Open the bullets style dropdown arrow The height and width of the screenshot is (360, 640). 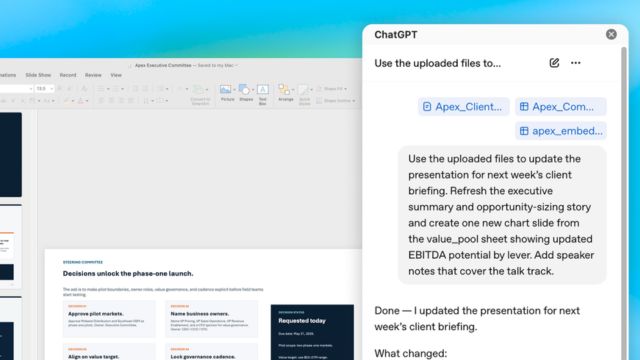tap(108, 89)
